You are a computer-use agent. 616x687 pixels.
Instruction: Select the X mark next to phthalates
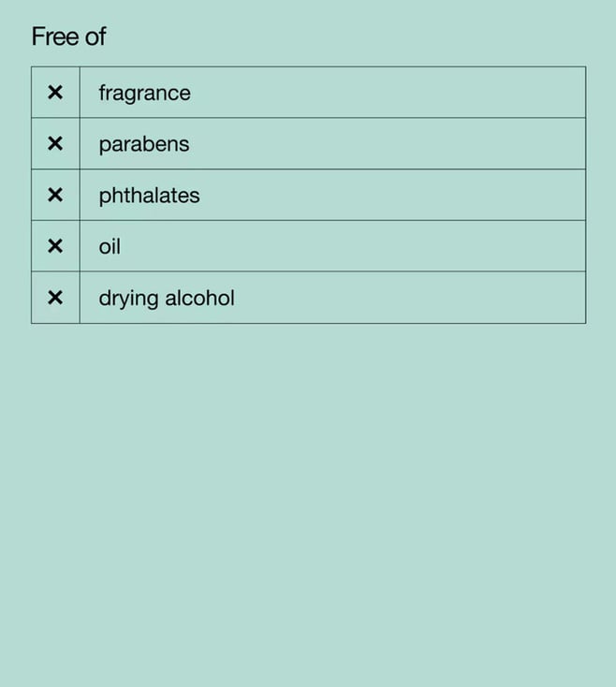[x=55, y=195]
